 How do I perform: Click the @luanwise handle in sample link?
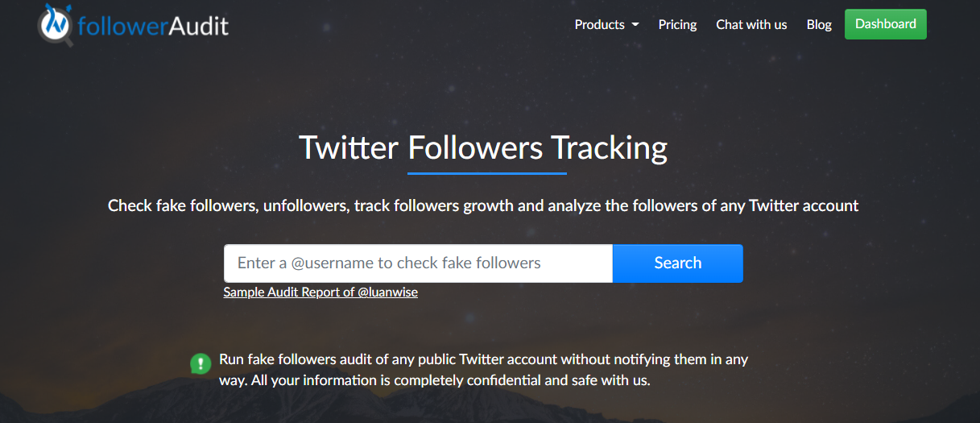(x=387, y=292)
